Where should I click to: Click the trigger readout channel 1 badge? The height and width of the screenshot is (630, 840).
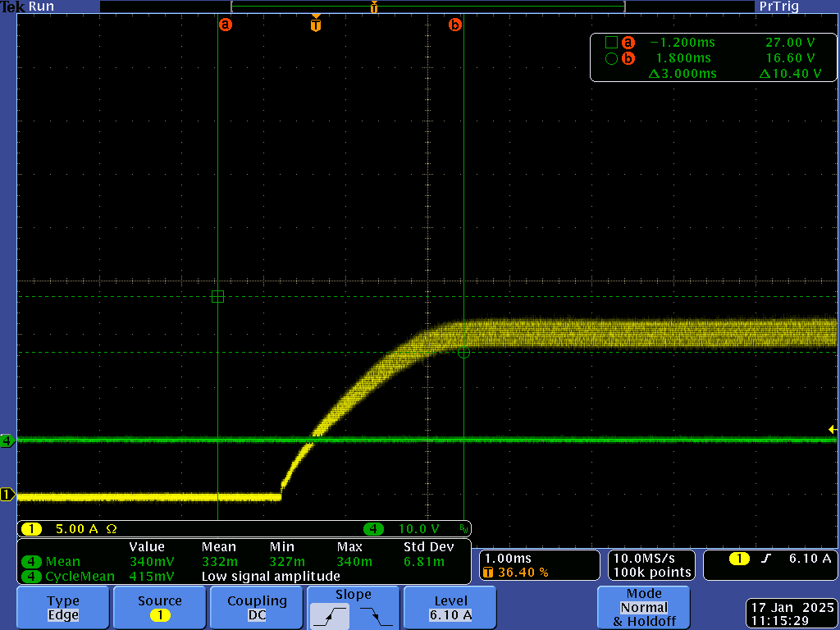(739, 559)
